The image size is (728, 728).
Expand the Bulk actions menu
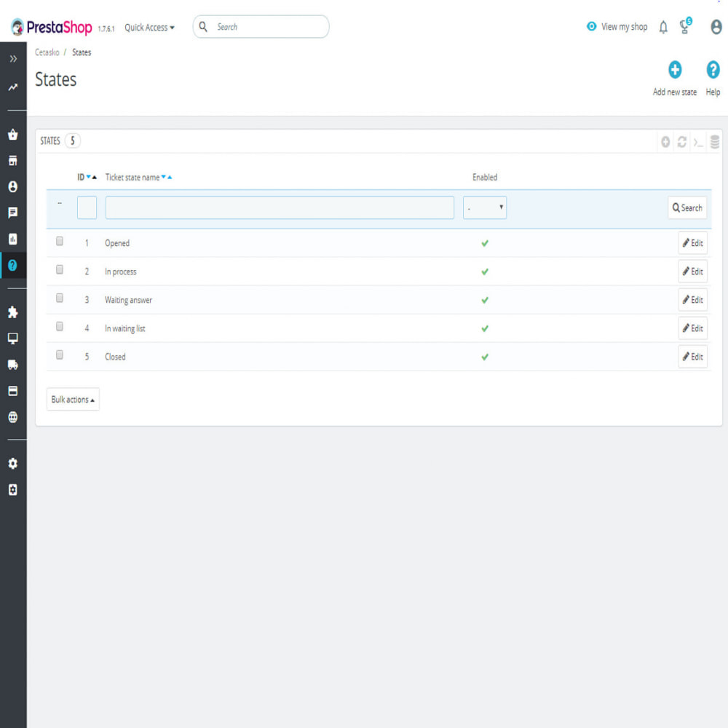point(73,399)
